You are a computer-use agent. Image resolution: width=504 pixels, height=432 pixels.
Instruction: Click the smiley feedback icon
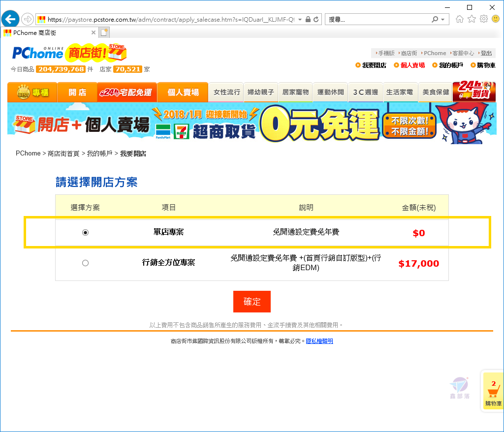click(496, 19)
